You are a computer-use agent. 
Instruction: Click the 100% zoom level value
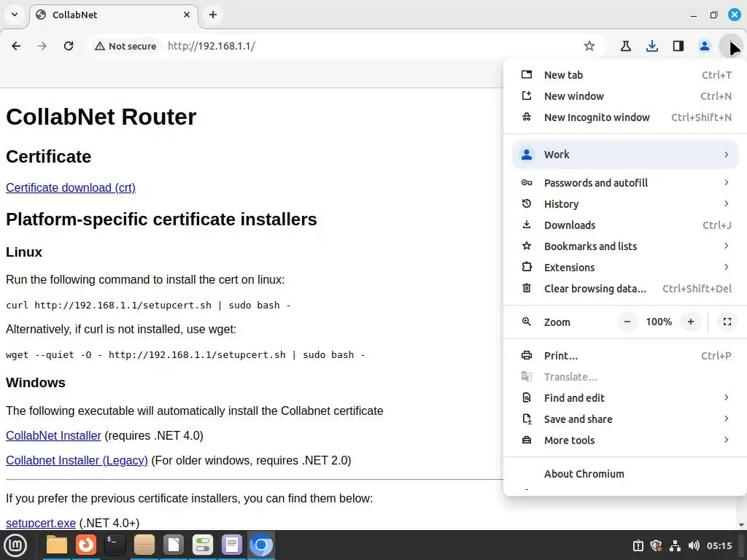point(659,322)
